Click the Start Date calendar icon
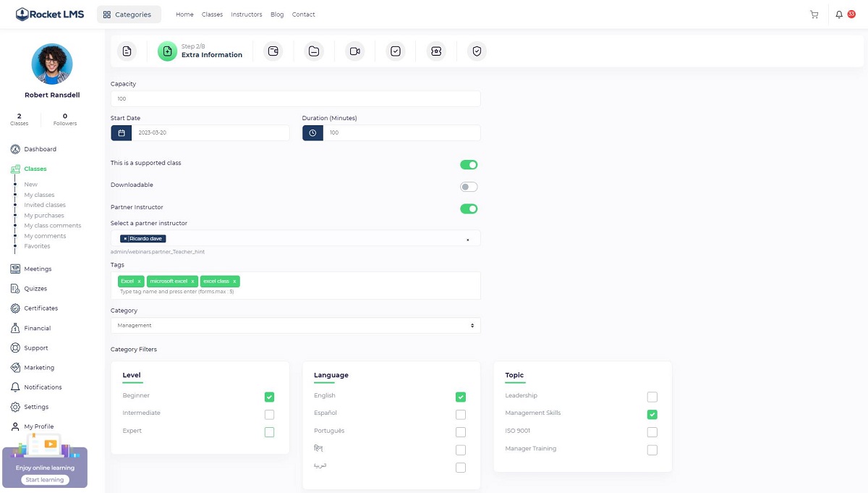 point(121,133)
